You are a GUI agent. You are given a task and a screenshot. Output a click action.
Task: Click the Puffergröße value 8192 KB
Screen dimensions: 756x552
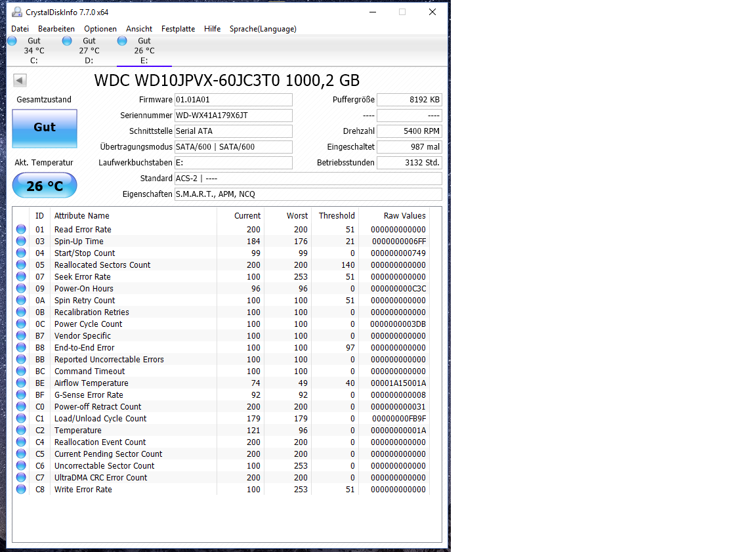tap(409, 100)
